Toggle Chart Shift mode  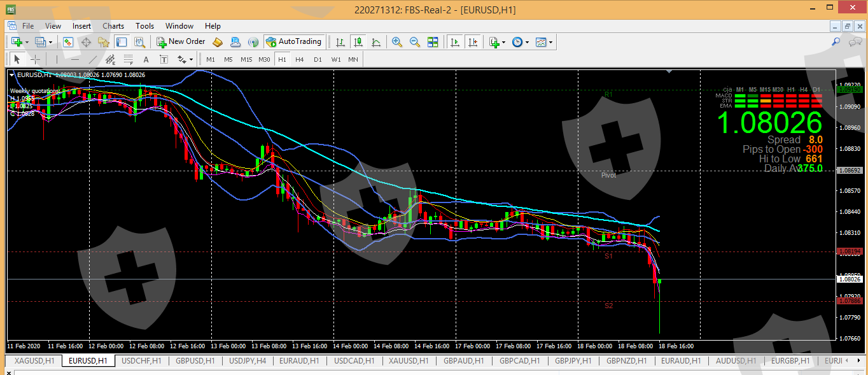click(x=472, y=42)
